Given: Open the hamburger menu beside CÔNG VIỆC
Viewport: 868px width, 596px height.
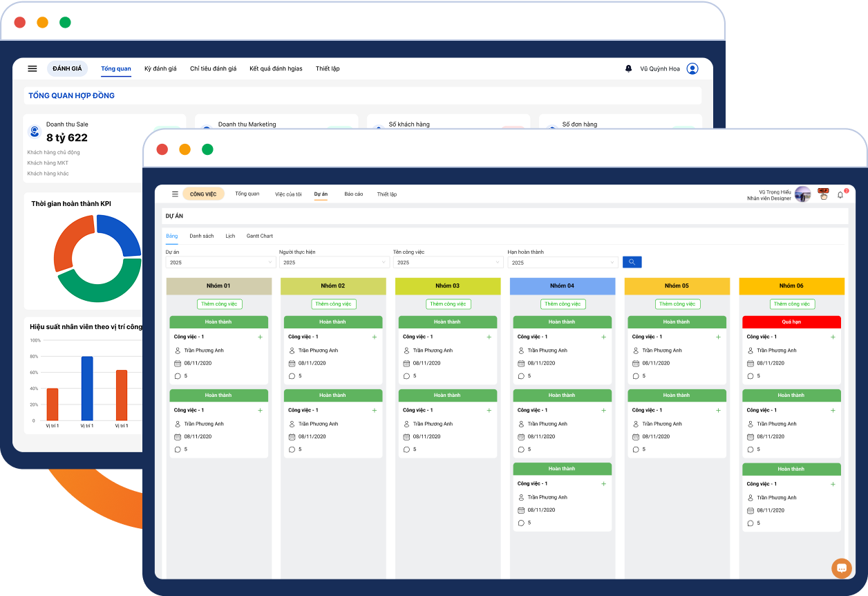Looking at the screenshot, I should coord(175,194).
